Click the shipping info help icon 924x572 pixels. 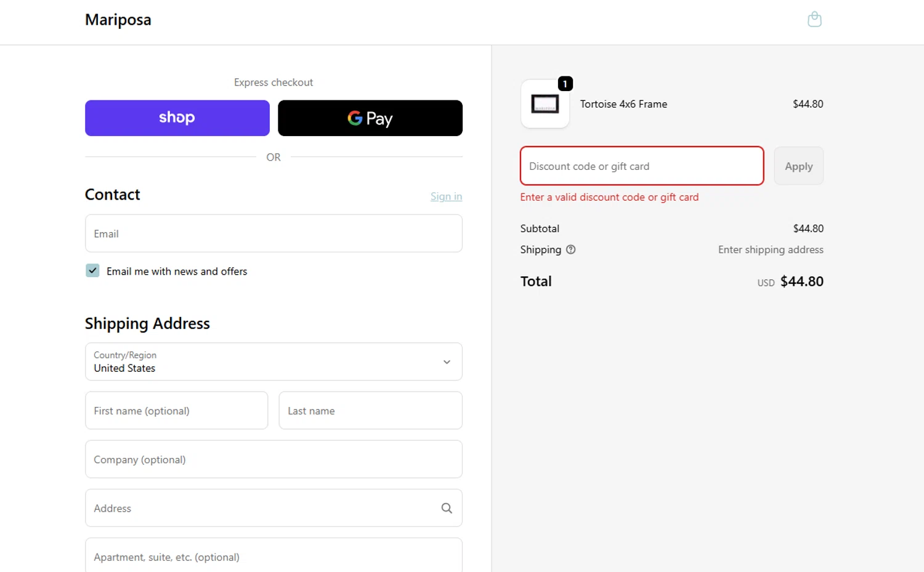(570, 249)
